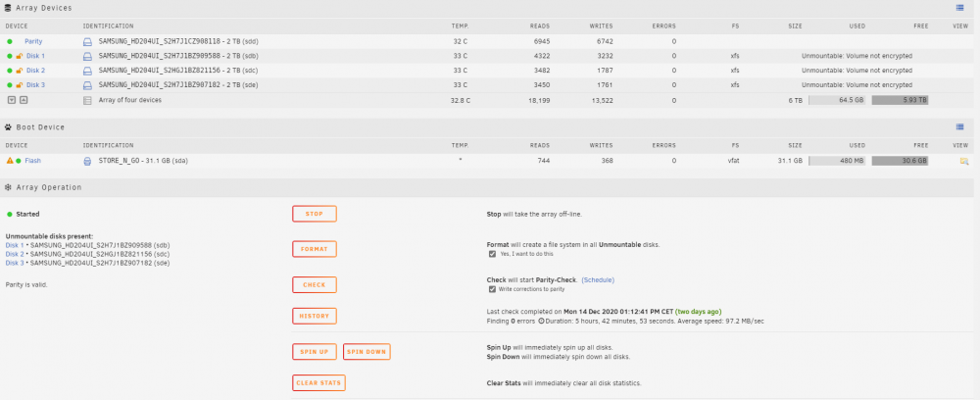The width and height of the screenshot is (980, 400).
Task: Click the Disk 1 'Unmountable: Volume not encrypted' message
Action: click(857, 56)
